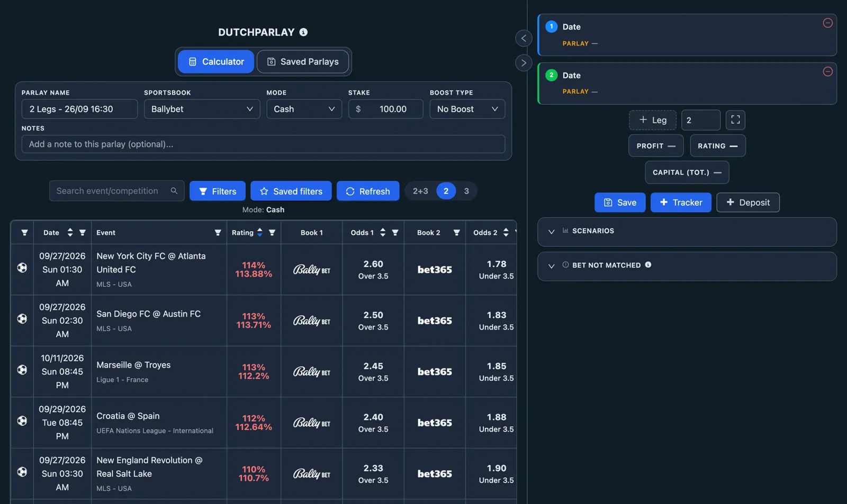Filter the Event column funnel

pos(218,233)
